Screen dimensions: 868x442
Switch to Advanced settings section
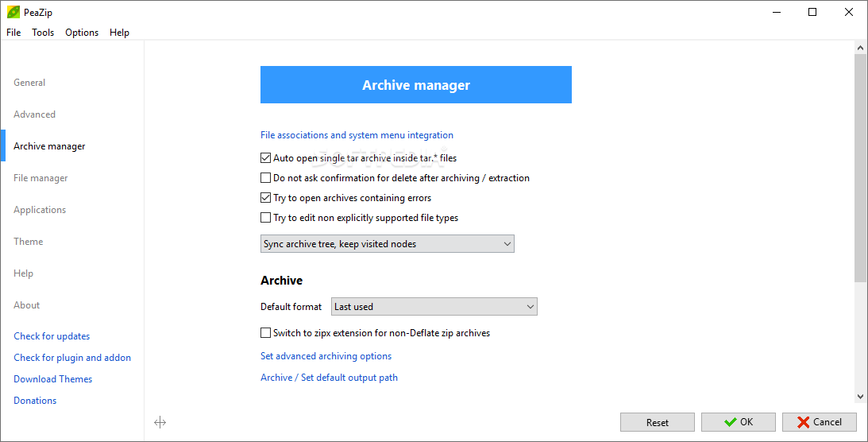[34, 114]
